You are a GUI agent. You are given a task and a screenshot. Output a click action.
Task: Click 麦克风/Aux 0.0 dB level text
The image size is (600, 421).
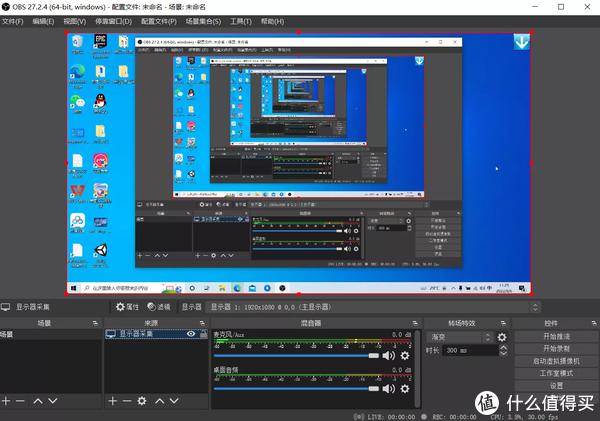(401, 335)
